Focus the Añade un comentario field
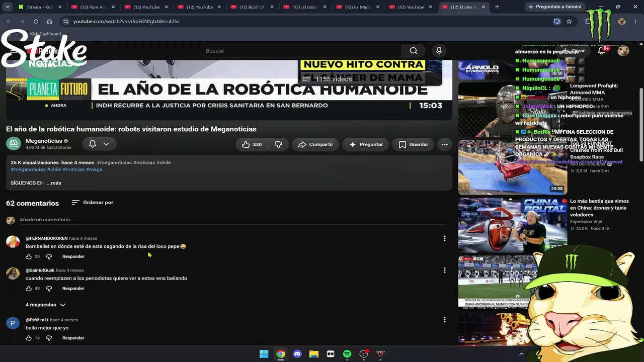 click(232, 220)
